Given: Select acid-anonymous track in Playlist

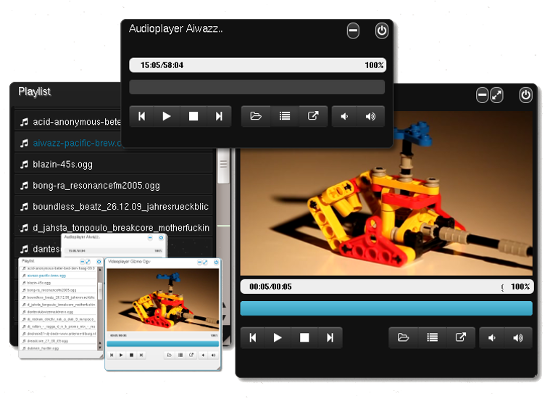Looking at the screenshot, I should [x=67, y=122].
